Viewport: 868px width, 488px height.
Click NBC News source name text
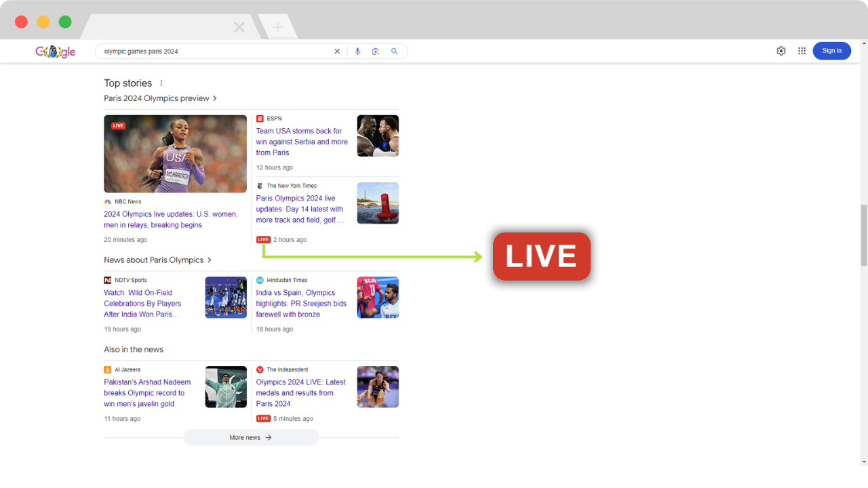pyautogui.click(x=128, y=202)
